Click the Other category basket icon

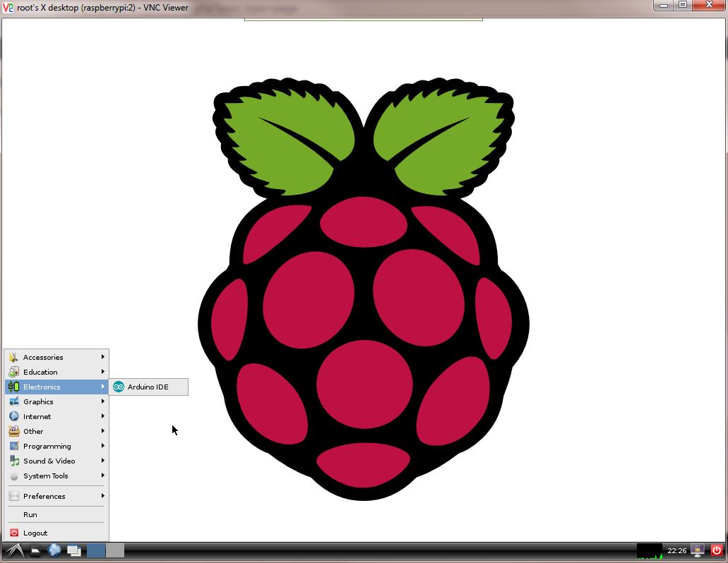click(14, 431)
